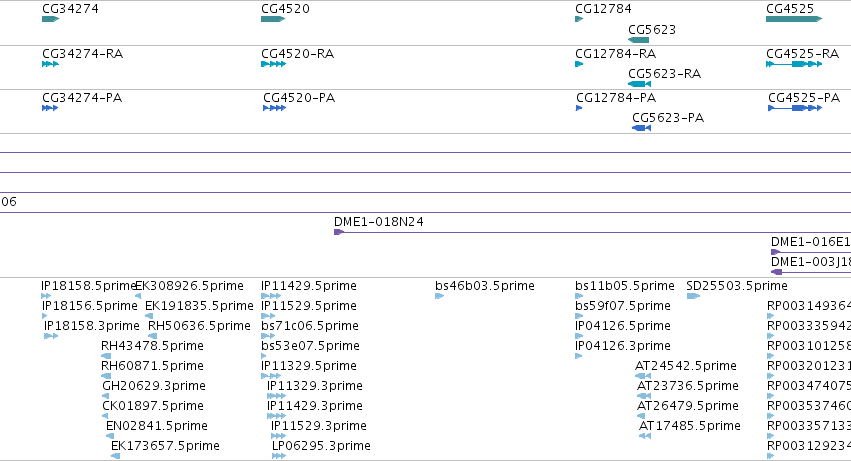This screenshot has height=461, width=851.
Task: Open the CG4520-PA protein label
Action: coord(299,98)
